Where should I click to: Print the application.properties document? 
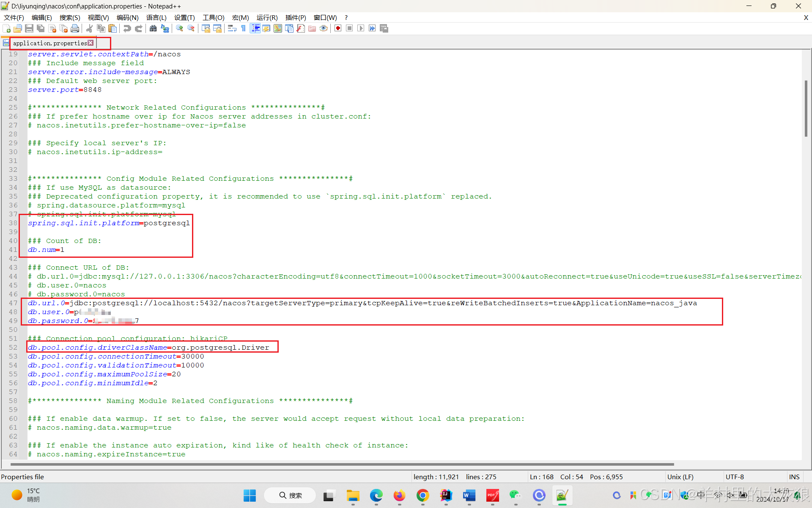tap(75, 28)
